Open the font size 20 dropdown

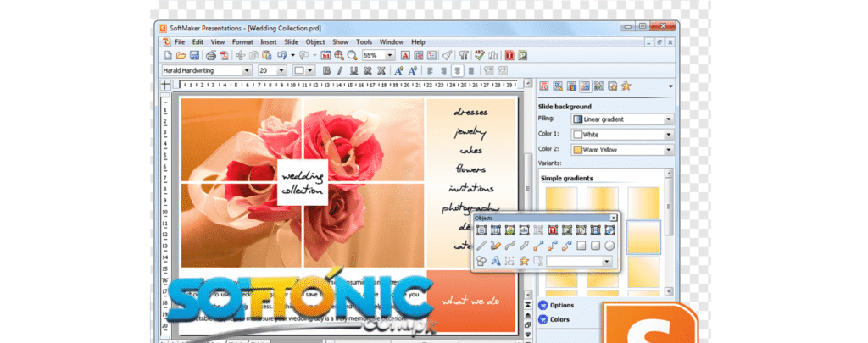point(281,70)
